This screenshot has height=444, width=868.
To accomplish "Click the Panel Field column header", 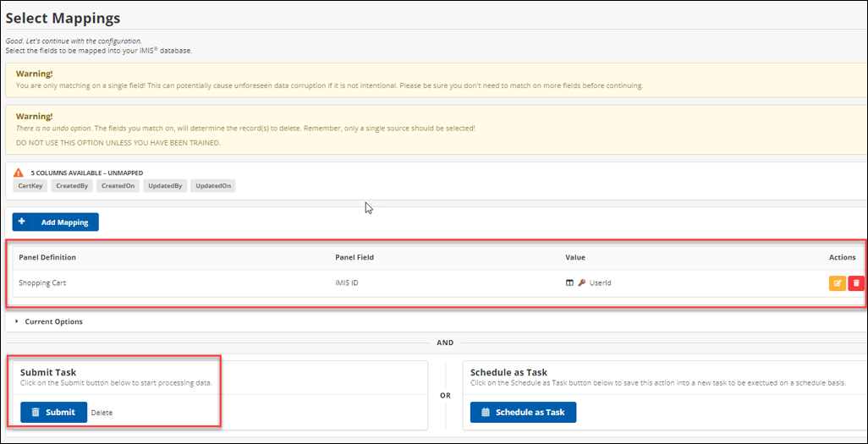I will (354, 257).
